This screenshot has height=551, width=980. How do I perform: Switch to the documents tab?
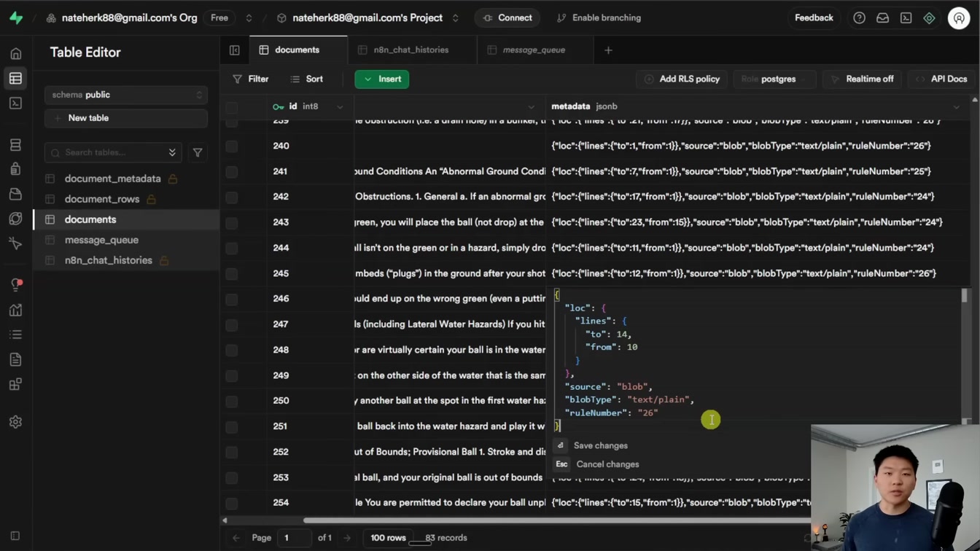coord(297,50)
